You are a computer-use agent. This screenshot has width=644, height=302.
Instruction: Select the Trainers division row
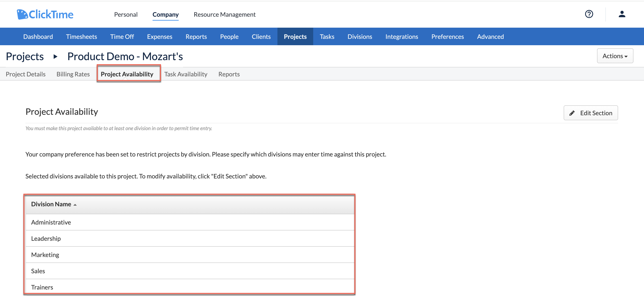(190, 287)
